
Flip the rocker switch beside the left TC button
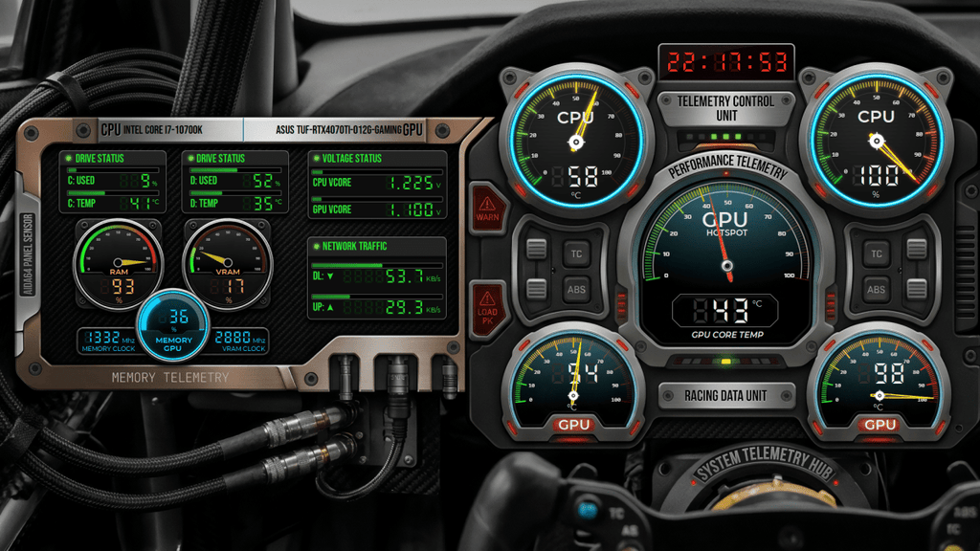pyautogui.click(x=536, y=250)
